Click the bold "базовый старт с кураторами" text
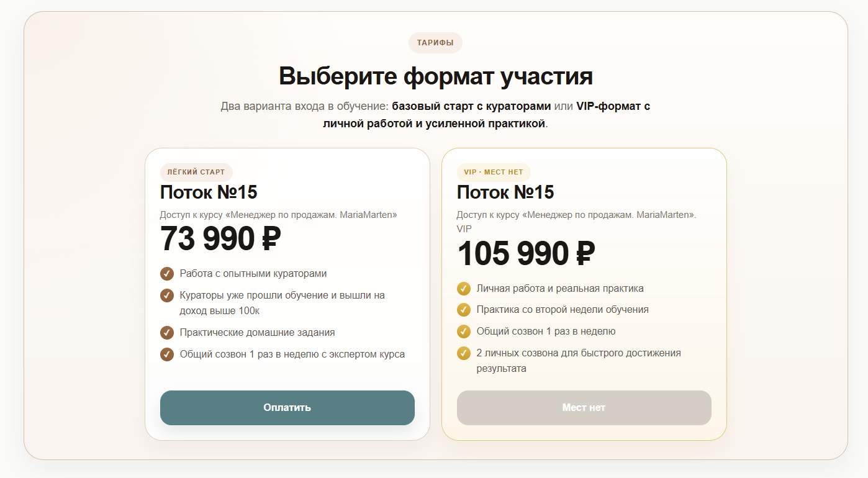This screenshot has height=478, width=868. (471, 106)
